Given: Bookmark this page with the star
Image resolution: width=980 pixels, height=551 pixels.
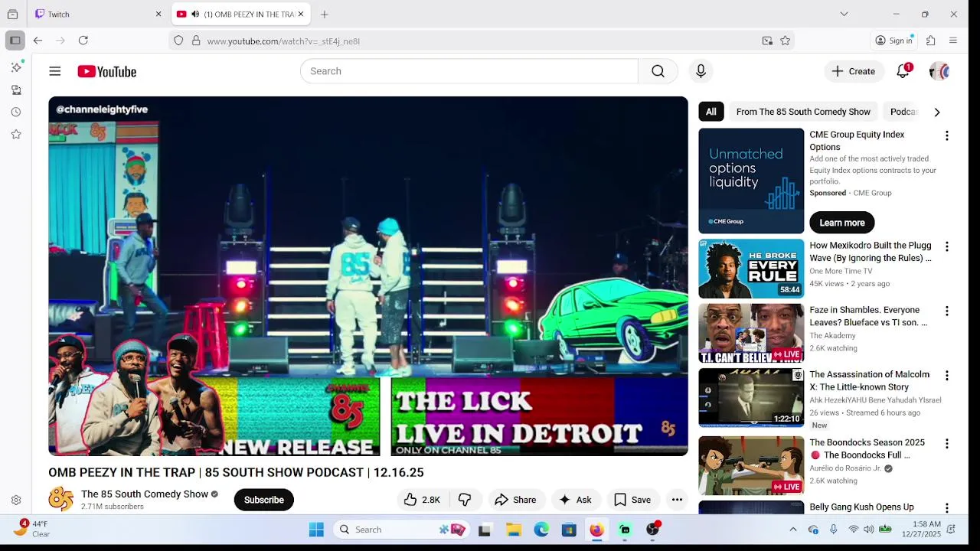Looking at the screenshot, I should coord(785,41).
